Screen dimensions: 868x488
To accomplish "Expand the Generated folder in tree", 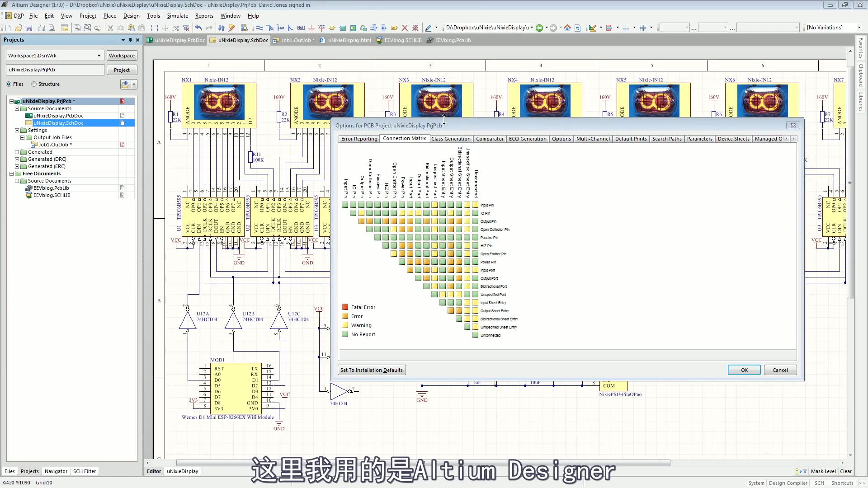I will coord(17,152).
